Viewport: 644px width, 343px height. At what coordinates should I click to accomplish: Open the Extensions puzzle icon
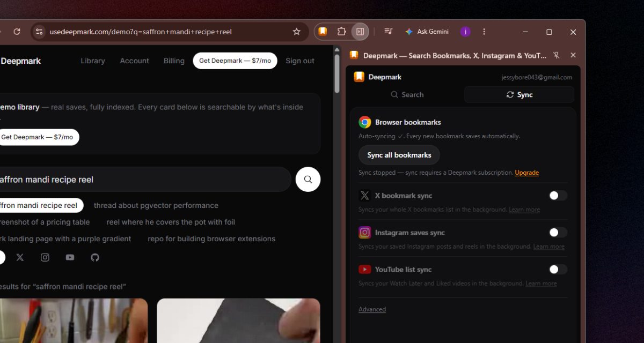341,32
